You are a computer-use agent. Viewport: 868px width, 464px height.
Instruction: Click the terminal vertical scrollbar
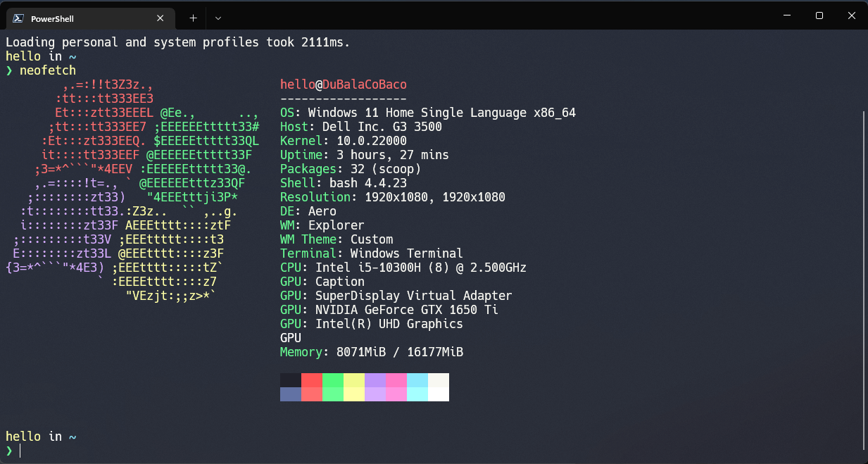tap(863, 279)
